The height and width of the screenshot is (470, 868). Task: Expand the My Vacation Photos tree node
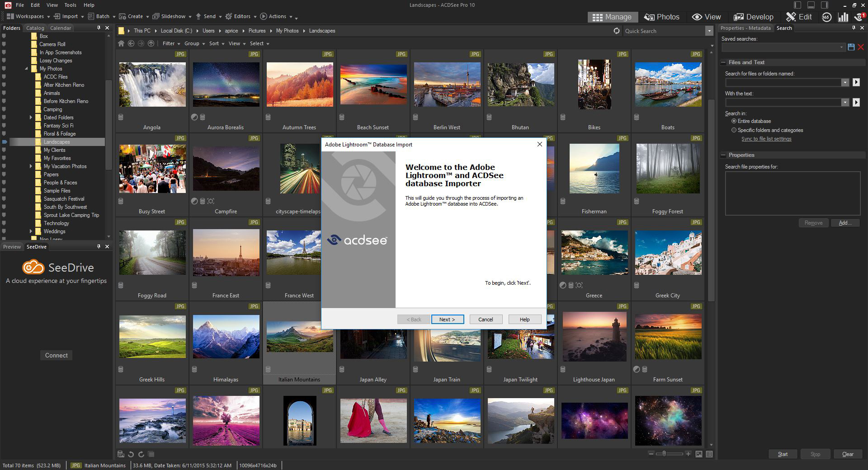tap(31, 166)
